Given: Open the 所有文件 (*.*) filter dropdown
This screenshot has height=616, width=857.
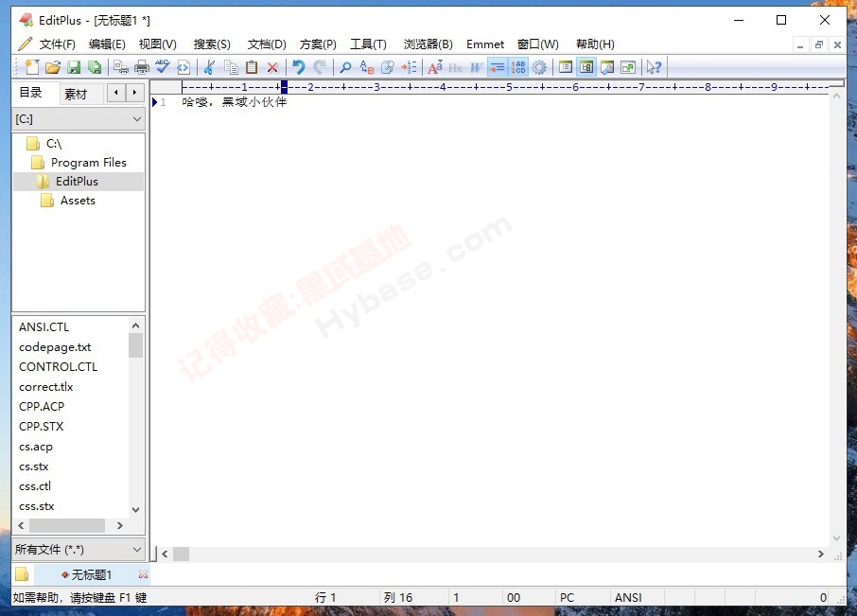Looking at the screenshot, I should tap(79, 550).
